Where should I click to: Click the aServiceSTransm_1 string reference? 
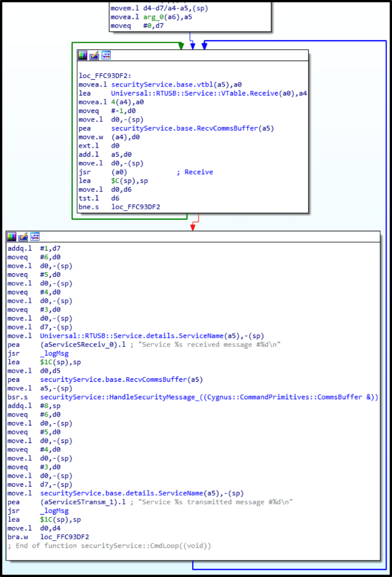pyautogui.click(x=83, y=502)
